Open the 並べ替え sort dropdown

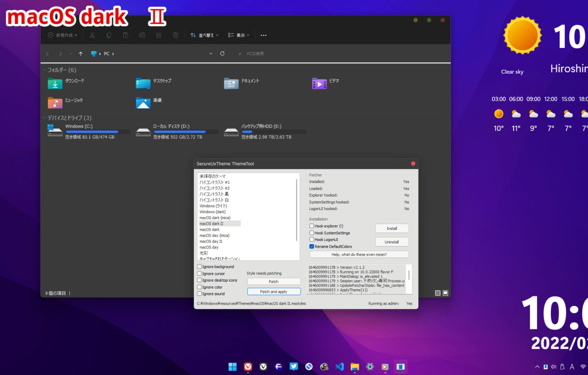(x=204, y=35)
